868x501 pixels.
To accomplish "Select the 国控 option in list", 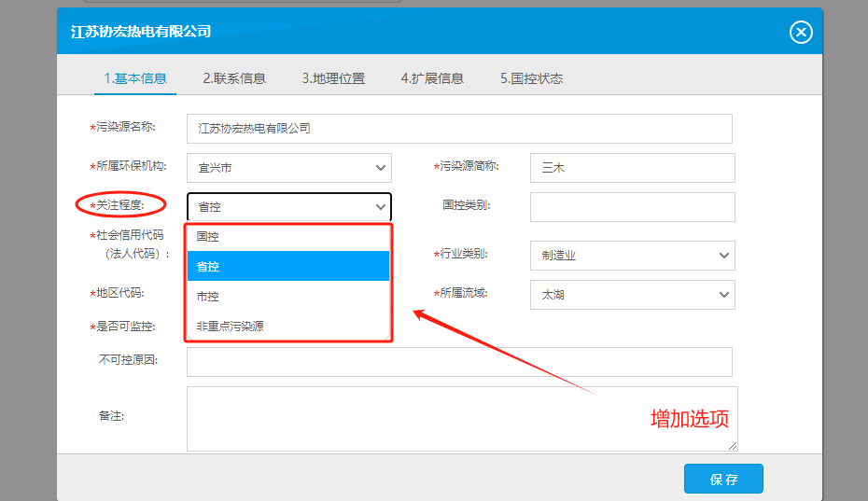I will [x=288, y=236].
